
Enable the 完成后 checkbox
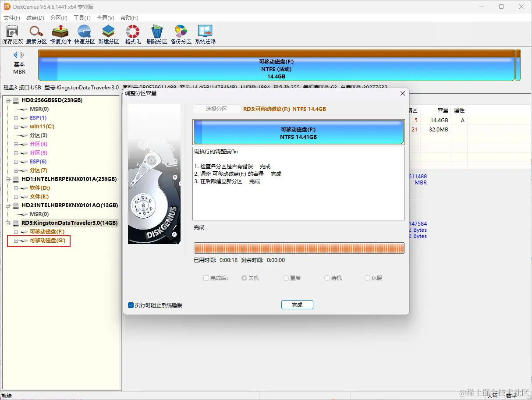coord(206,278)
